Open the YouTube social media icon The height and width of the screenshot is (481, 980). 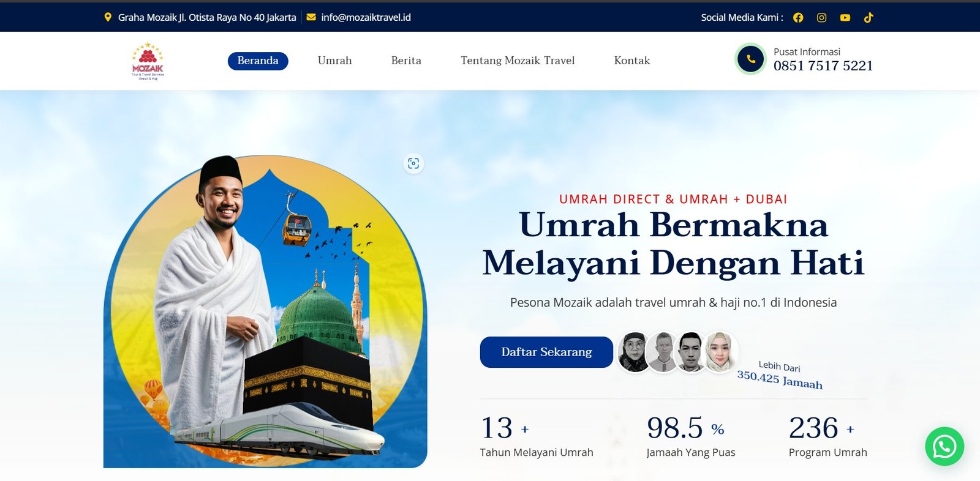tap(845, 18)
